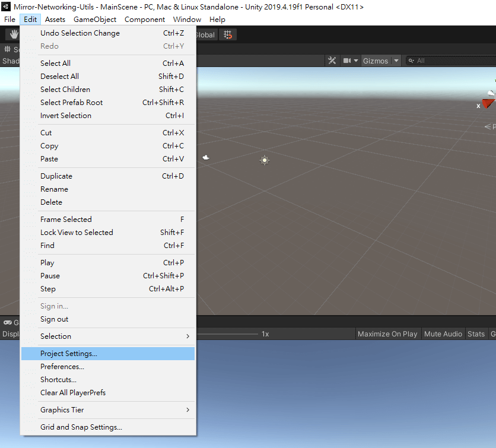Open scene camera settings dropdown arrow
The height and width of the screenshot is (448, 496).
356,61
